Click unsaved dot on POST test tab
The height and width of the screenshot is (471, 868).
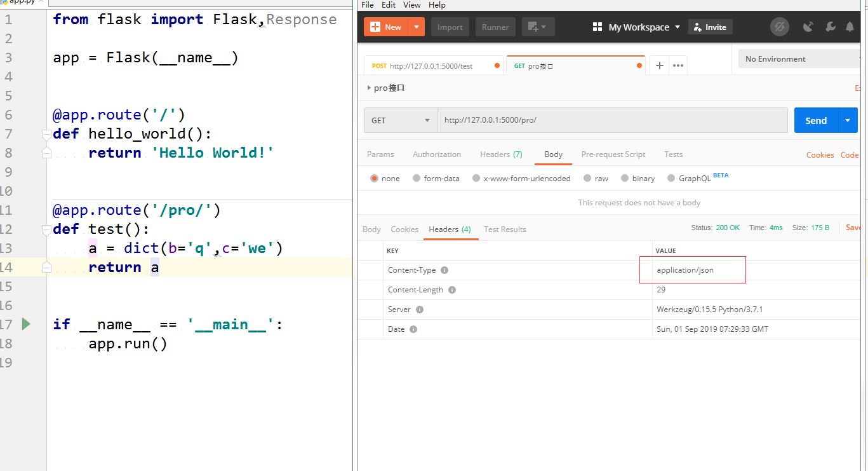(x=497, y=65)
